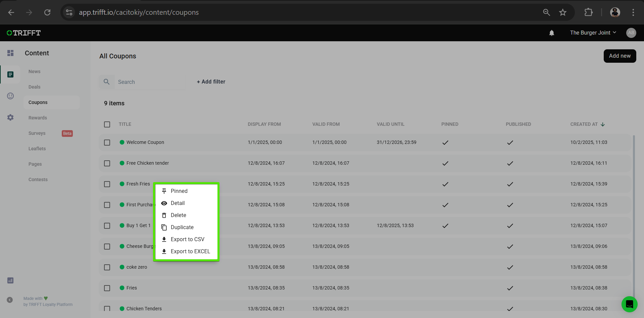Open the dashboard grid icon in the sidebar
Image resolution: width=644 pixels, height=318 pixels.
(10, 53)
